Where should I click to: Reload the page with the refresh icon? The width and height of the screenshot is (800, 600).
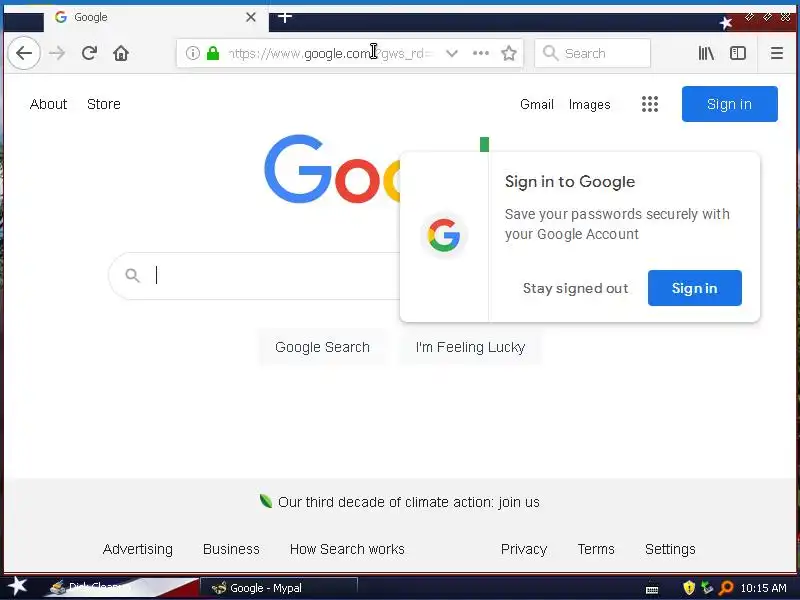[x=89, y=53]
